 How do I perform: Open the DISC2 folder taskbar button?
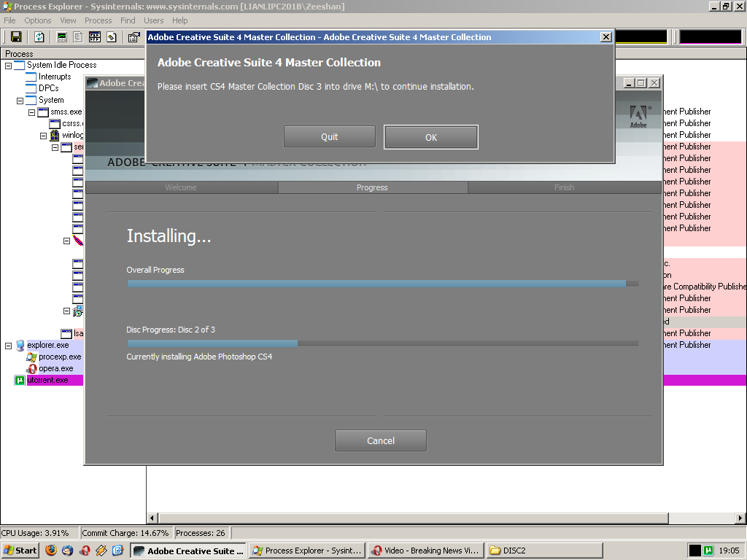544,551
